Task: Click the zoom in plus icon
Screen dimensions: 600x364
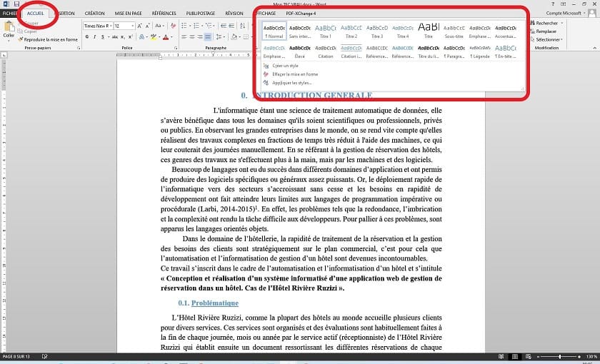Action: pyautogui.click(x=579, y=356)
